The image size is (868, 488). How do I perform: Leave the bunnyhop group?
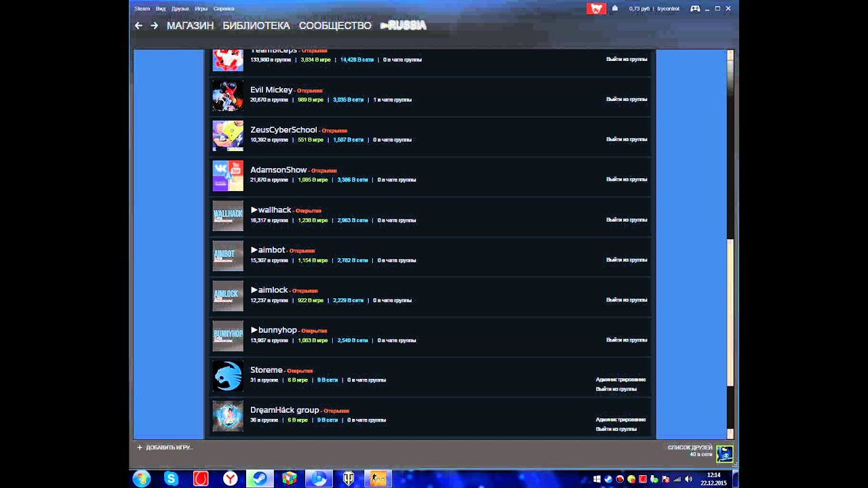pos(627,340)
